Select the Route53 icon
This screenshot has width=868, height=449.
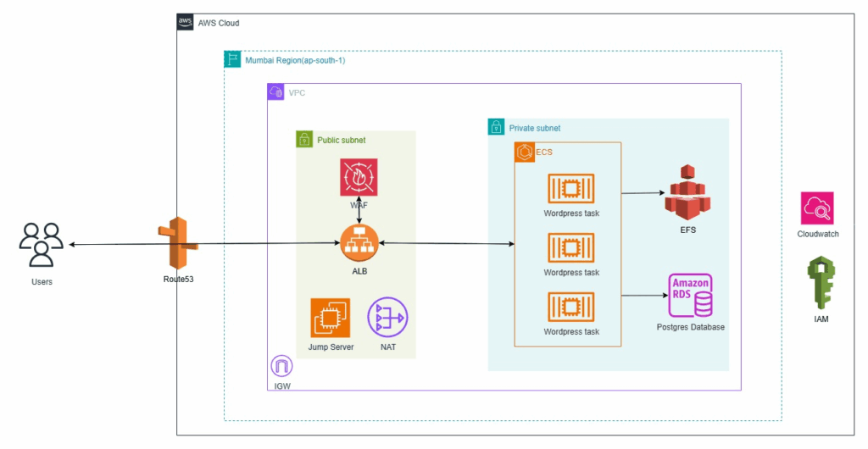pyautogui.click(x=177, y=244)
